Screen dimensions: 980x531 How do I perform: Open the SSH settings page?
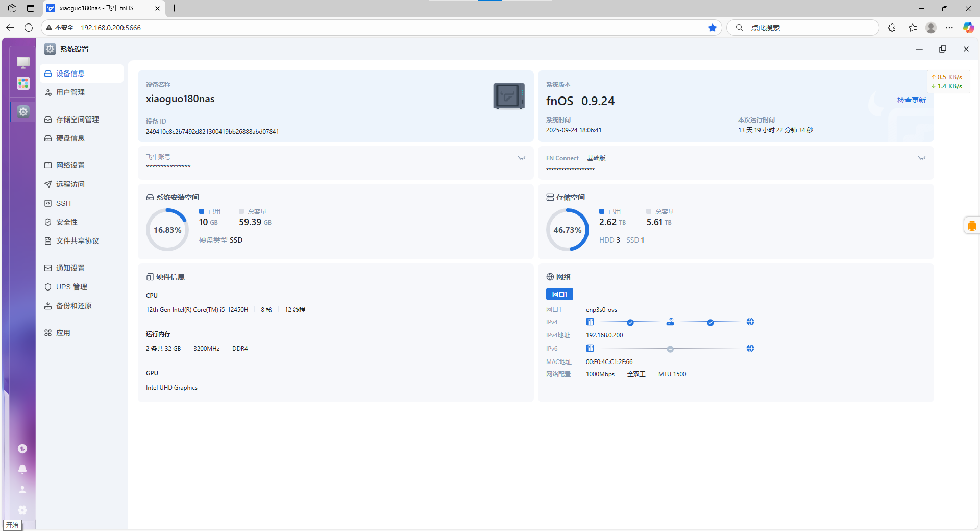click(63, 203)
